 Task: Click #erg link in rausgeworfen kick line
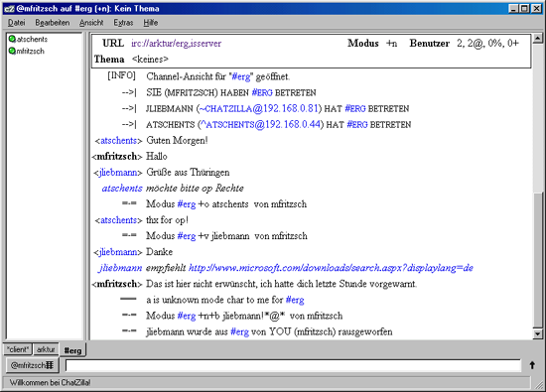(239, 331)
